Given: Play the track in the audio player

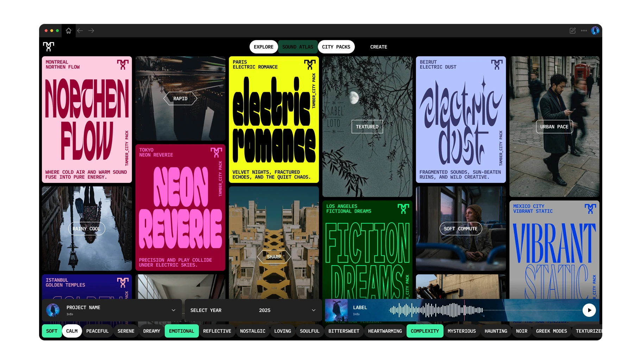Looking at the screenshot, I should (589, 310).
